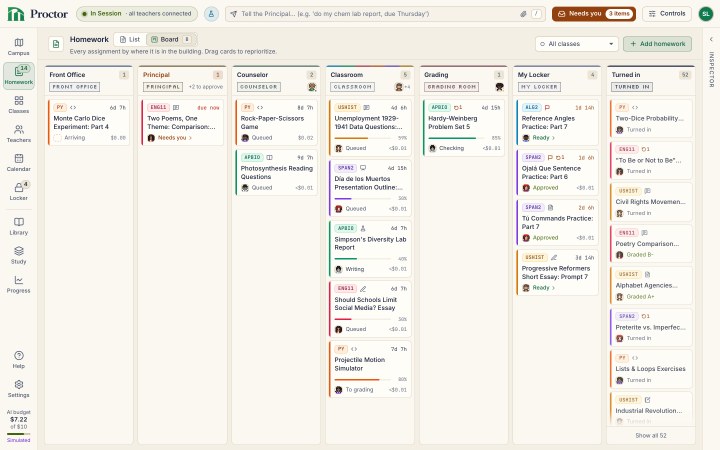Click flag icon on Reference Angles card
Viewport: 720px width, 450px height.
point(547,107)
